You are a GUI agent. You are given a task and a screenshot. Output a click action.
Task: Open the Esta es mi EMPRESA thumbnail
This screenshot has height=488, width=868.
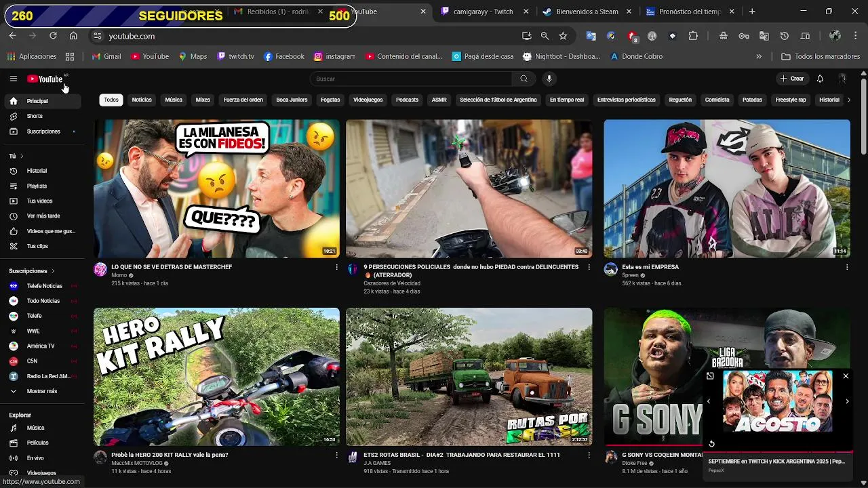click(x=727, y=188)
